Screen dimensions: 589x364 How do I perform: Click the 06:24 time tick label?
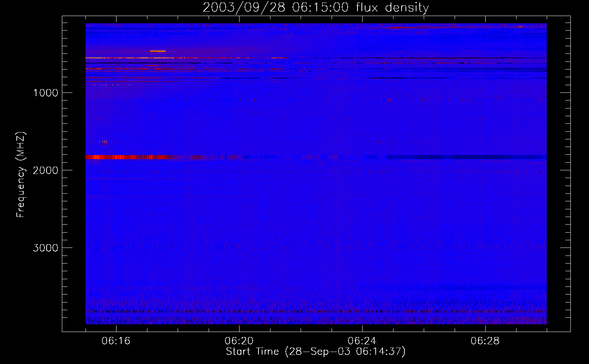(x=362, y=341)
